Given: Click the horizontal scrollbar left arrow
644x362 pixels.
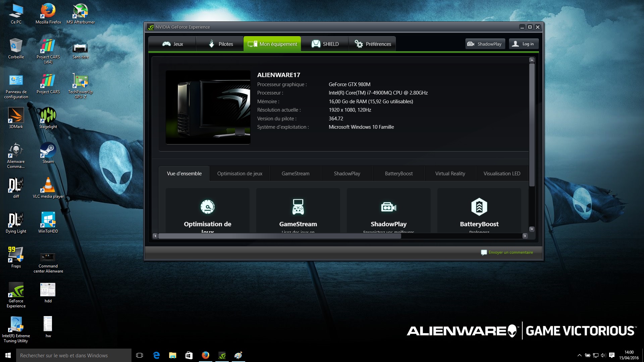Looking at the screenshot, I should tap(155, 236).
